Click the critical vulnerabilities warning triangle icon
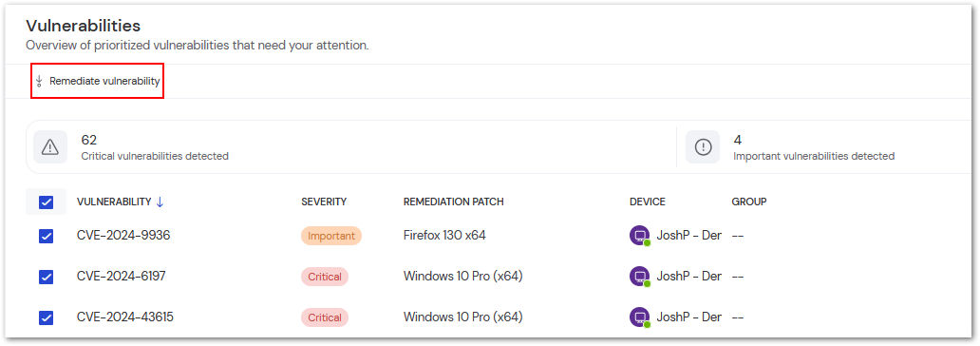The height and width of the screenshot is (346, 980). click(x=50, y=147)
